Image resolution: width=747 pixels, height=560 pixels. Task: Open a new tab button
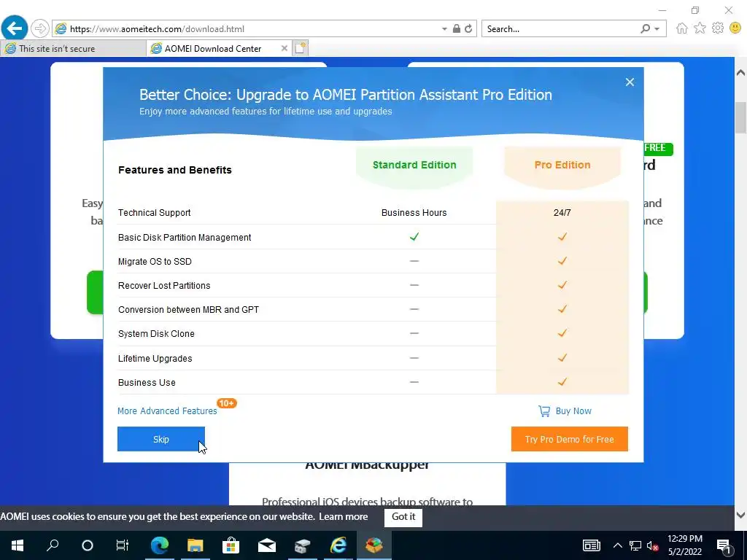point(301,48)
